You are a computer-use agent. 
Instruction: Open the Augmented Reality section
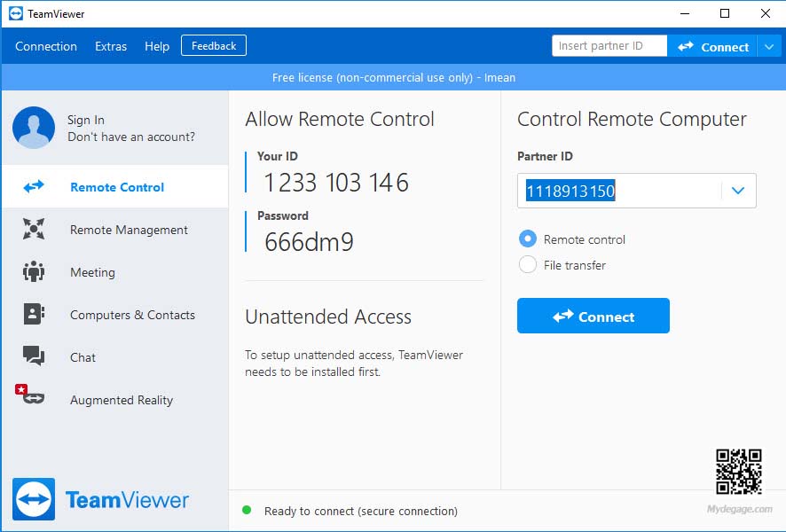[x=115, y=400]
